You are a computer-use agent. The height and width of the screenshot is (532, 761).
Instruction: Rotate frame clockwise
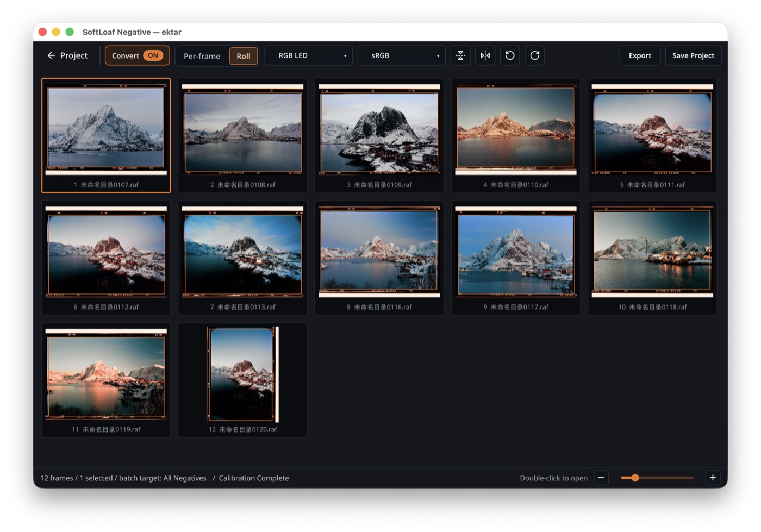(x=535, y=55)
